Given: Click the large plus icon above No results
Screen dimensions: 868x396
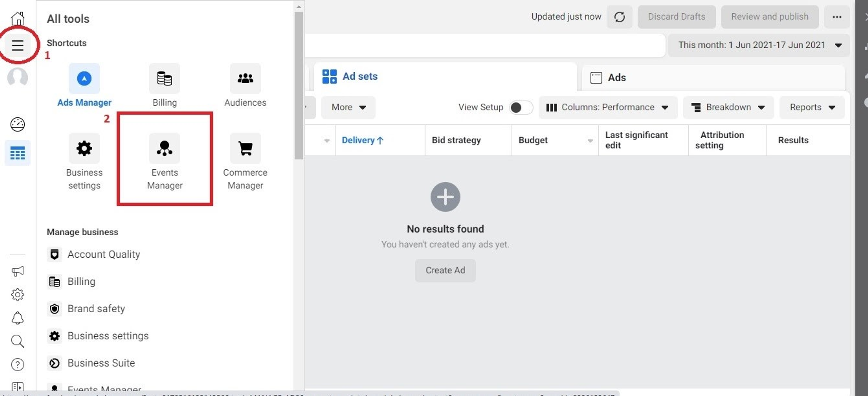Looking at the screenshot, I should click(445, 197).
